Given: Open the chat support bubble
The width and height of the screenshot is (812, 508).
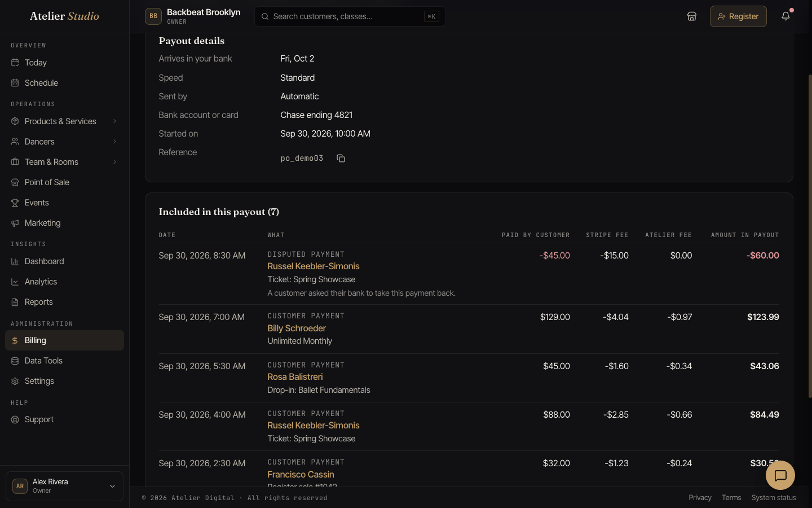Looking at the screenshot, I should coord(780,476).
